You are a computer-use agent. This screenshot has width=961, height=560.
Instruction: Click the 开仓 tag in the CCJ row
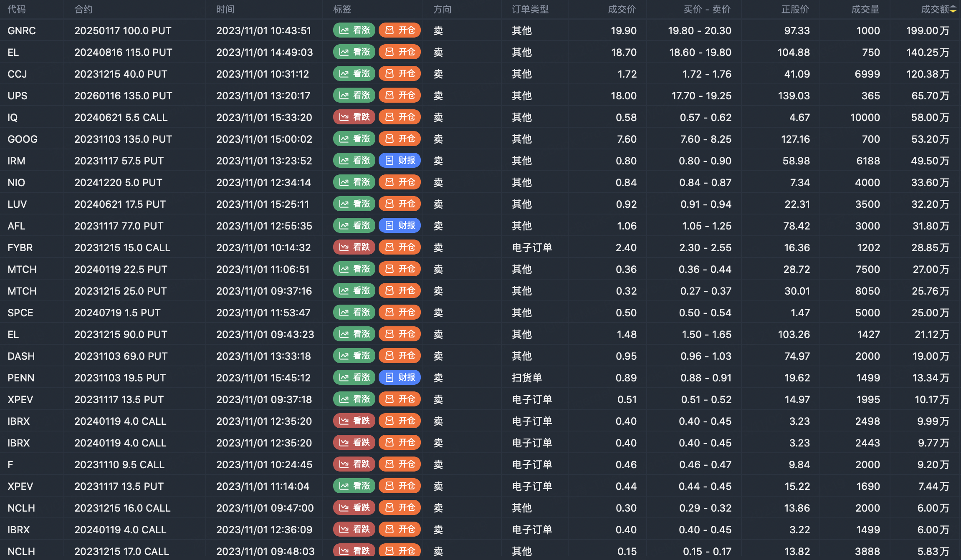(400, 74)
